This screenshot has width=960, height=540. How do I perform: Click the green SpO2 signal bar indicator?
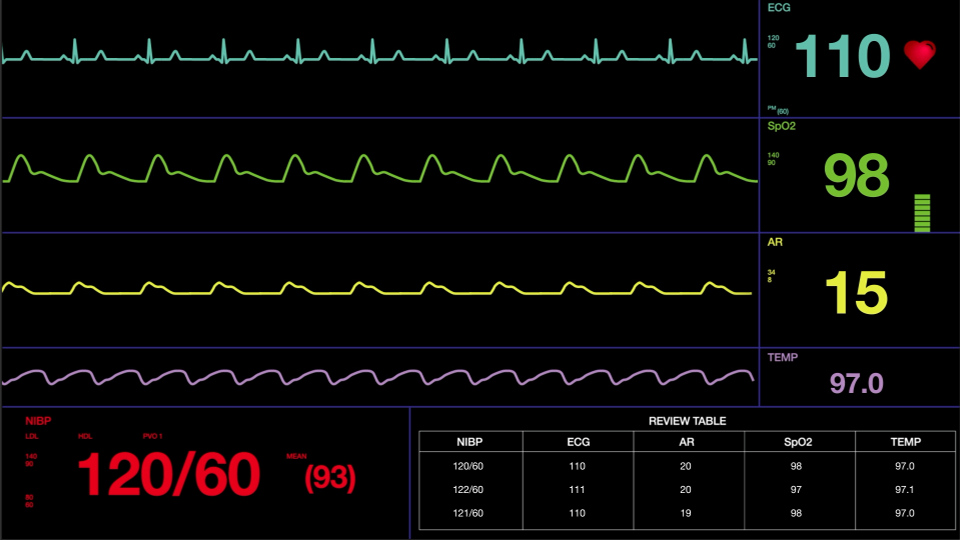tap(922, 213)
